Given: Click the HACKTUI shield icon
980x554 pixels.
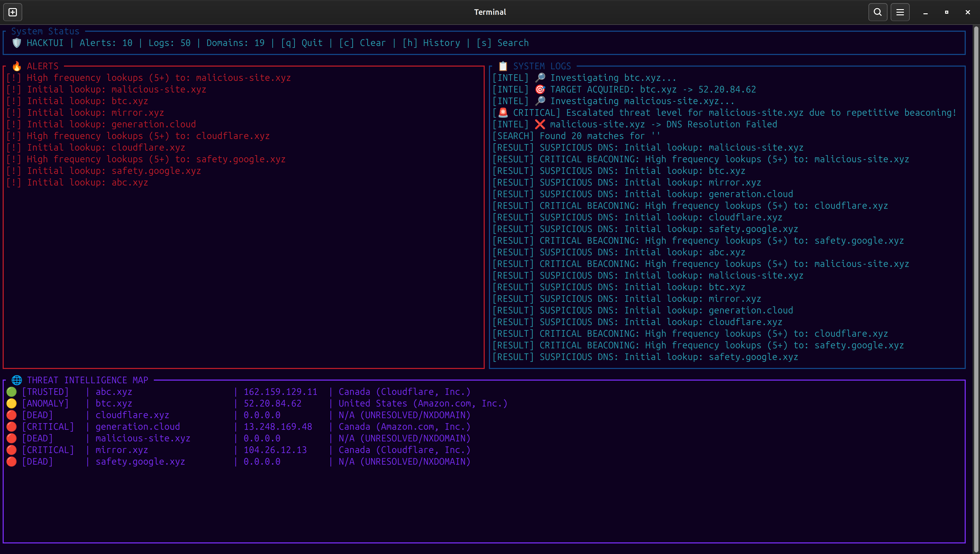Looking at the screenshot, I should point(17,43).
